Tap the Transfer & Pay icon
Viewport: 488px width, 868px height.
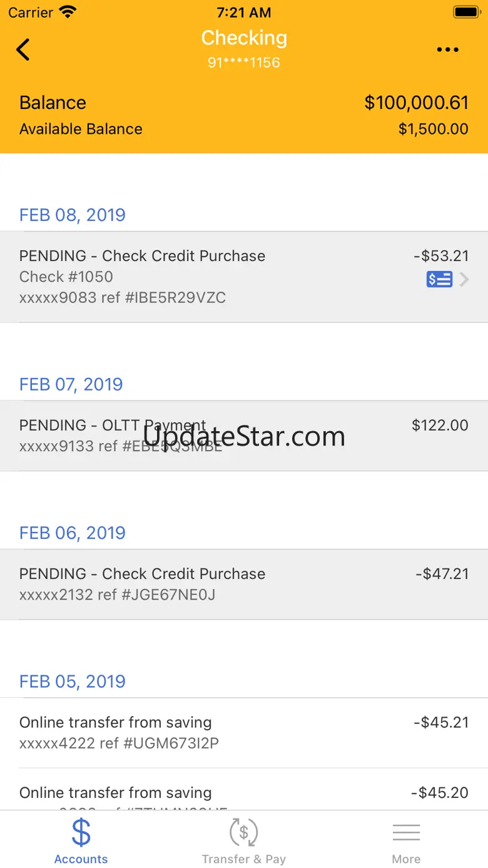[x=243, y=832]
